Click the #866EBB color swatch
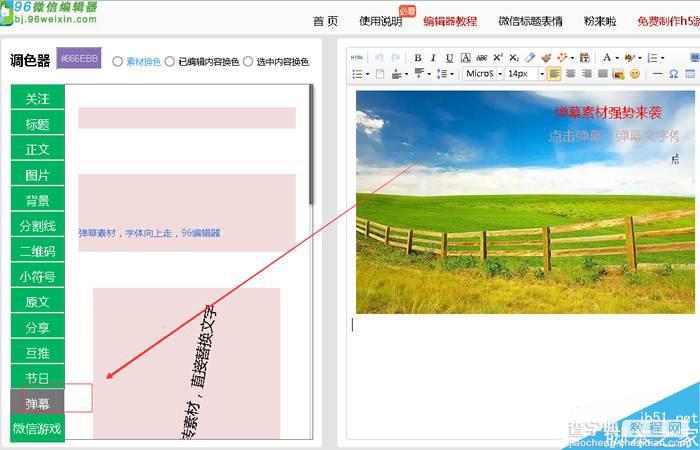This screenshot has width=700, height=450. coord(79,58)
